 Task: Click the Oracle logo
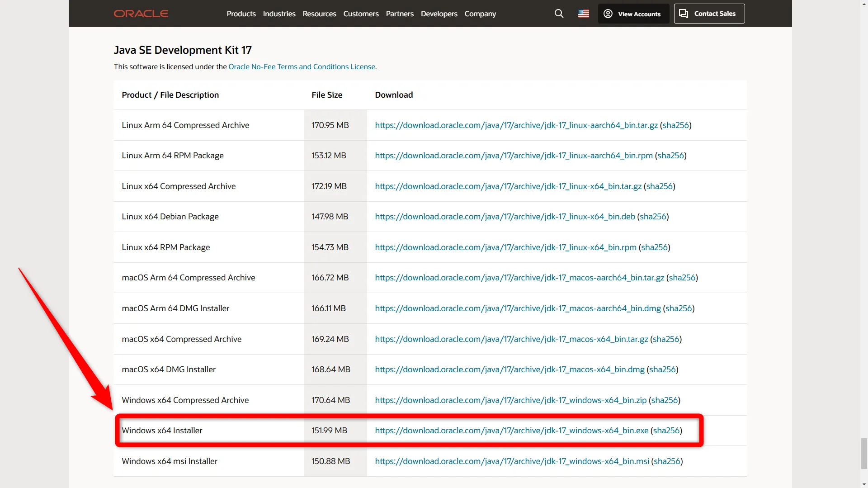(x=141, y=14)
